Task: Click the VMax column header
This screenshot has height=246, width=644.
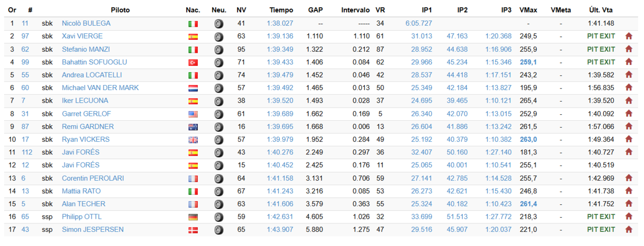Action: click(528, 10)
